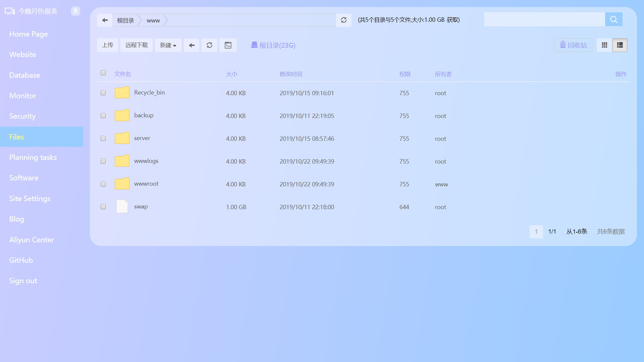Select Files in sidebar

(42, 137)
